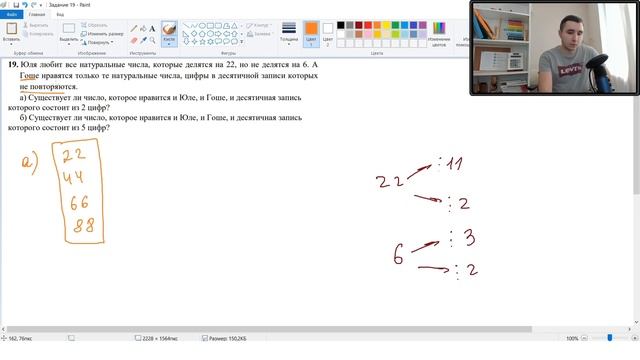Select the Pencil tool

click(x=134, y=29)
